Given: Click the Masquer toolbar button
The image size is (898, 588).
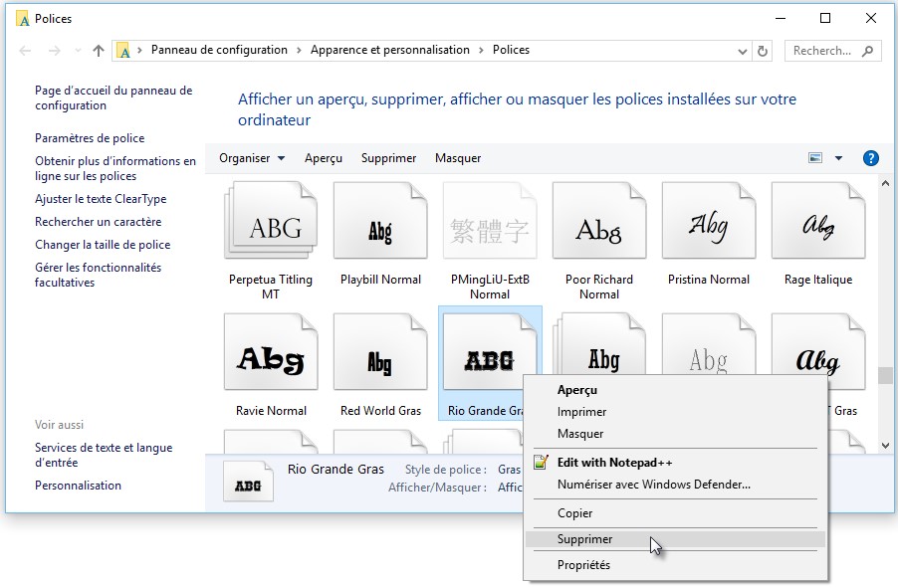Looking at the screenshot, I should pyautogui.click(x=458, y=158).
